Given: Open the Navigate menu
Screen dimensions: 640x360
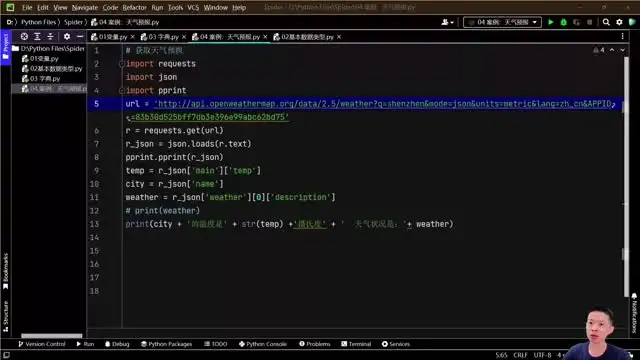Looking at the screenshot, I should (x=85, y=7).
